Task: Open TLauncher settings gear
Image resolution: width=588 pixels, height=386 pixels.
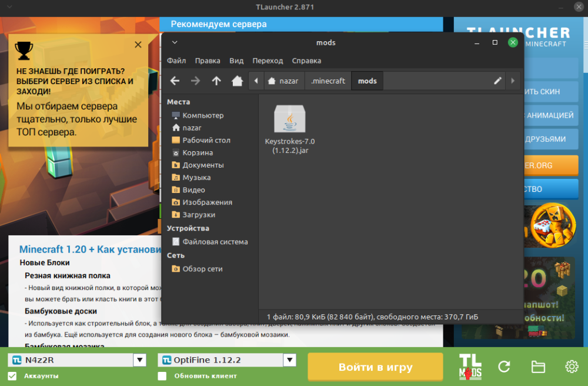Action: [x=572, y=367]
